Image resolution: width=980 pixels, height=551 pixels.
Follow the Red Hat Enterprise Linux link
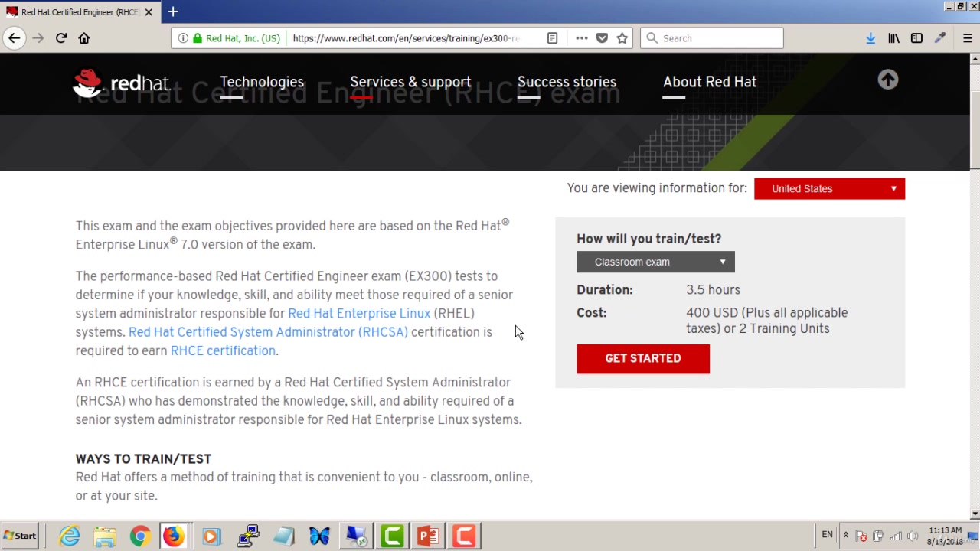tap(359, 314)
